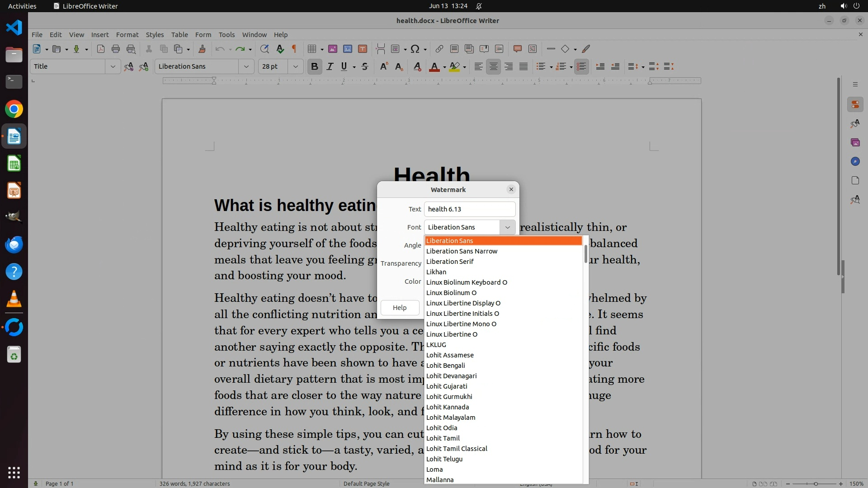The width and height of the screenshot is (868, 488).
Task: Click the Export as PDF icon
Action: [x=100, y=49]
